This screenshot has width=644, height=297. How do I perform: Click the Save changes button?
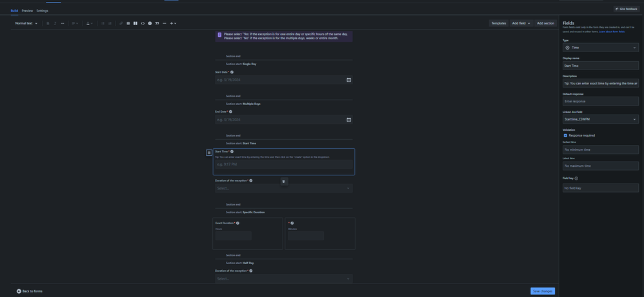[x=542, y=291]
